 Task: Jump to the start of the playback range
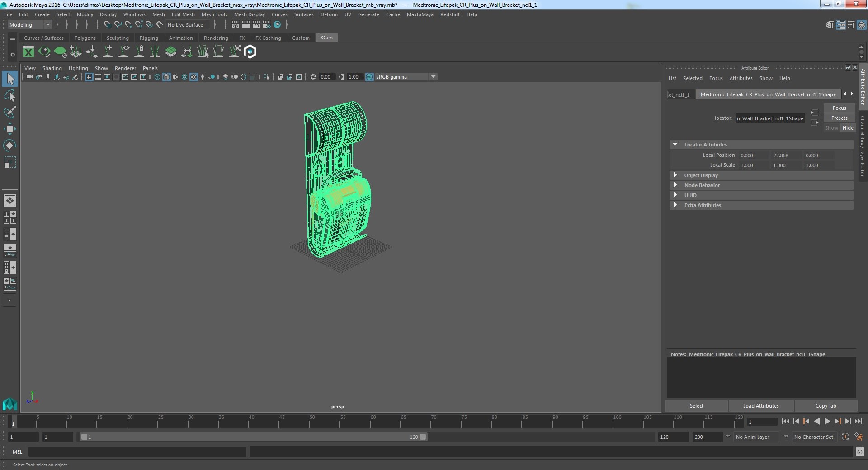(785, 421)
